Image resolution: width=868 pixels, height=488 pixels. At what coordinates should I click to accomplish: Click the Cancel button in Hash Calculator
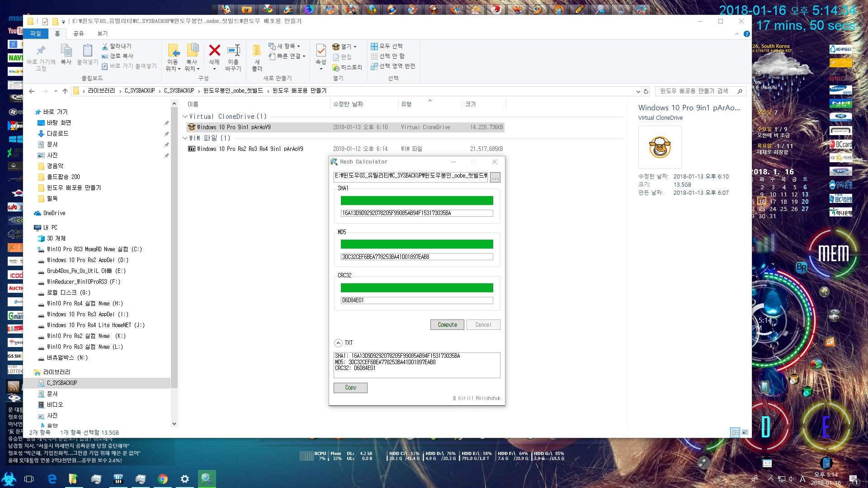[483, 324]
